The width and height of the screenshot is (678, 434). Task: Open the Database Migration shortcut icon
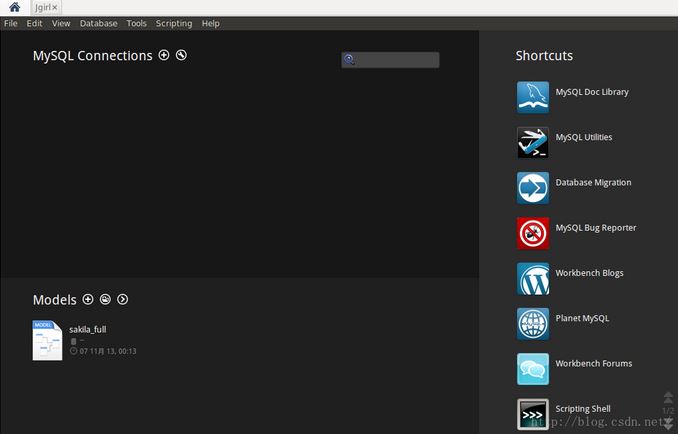coord(532,188)
